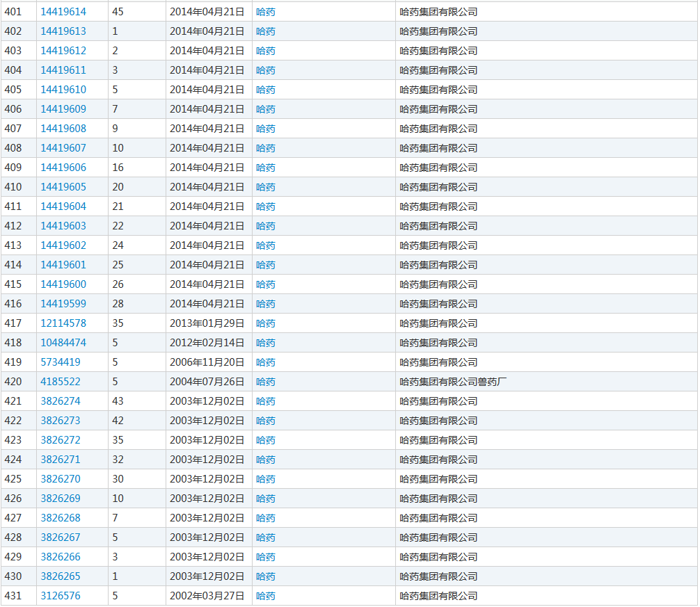View details for 3826265

pos(61,576)
